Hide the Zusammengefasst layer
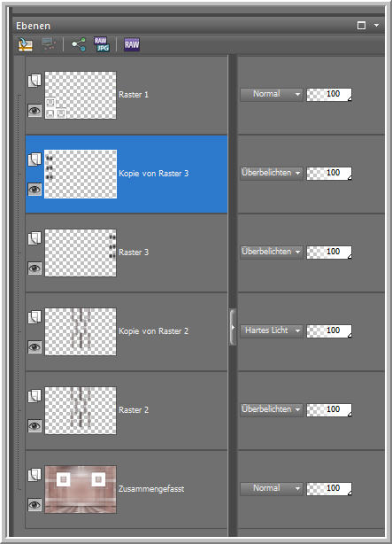Screen dimensions: 392x544 tap(35, 505)
